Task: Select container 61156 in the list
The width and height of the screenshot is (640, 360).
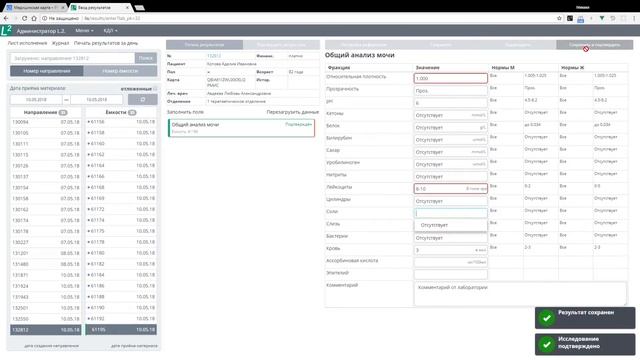Action: 121,122
